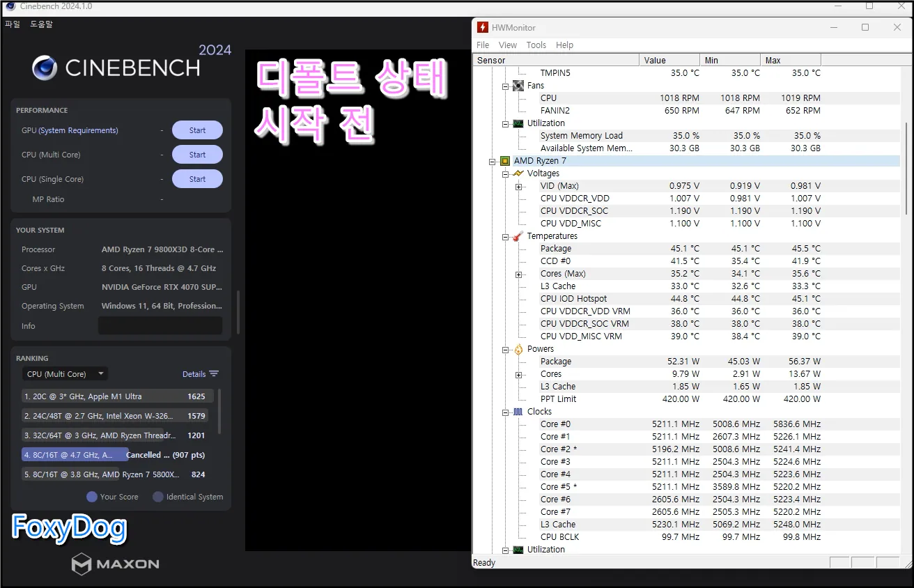Select the Core #2 * clock row

pyautogui.click(x=686, y=449)
